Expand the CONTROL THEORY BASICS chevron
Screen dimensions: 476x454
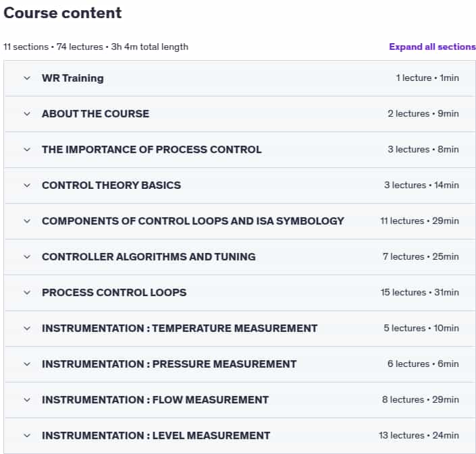pyautogui.click(x=27, y=186)
